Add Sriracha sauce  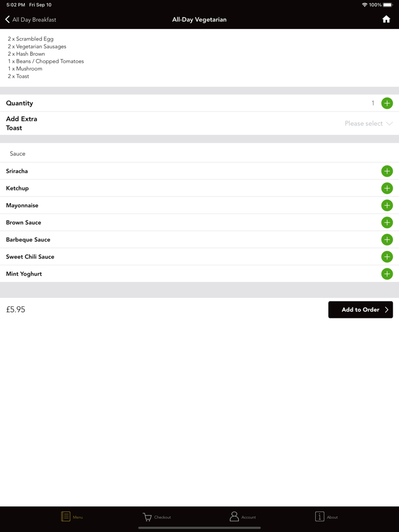387,171
